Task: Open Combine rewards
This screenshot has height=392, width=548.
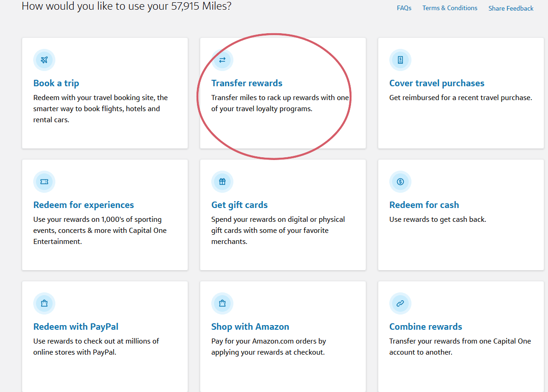Action: click(426, 327)
